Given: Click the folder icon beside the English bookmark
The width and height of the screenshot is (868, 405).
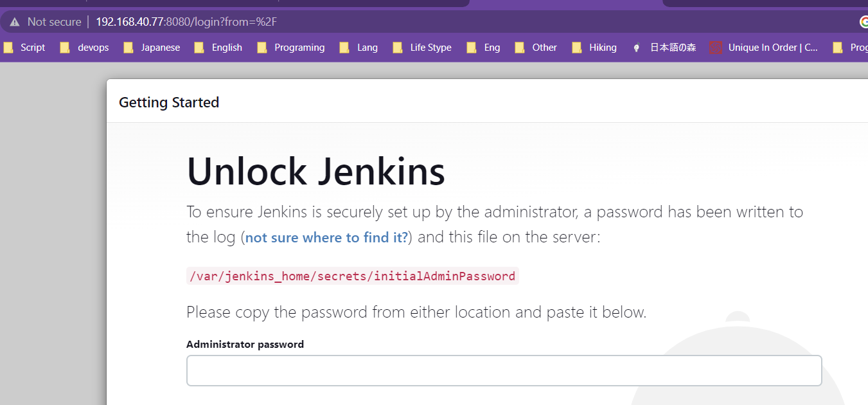Looking at the screenshot, I should point(199,48).
